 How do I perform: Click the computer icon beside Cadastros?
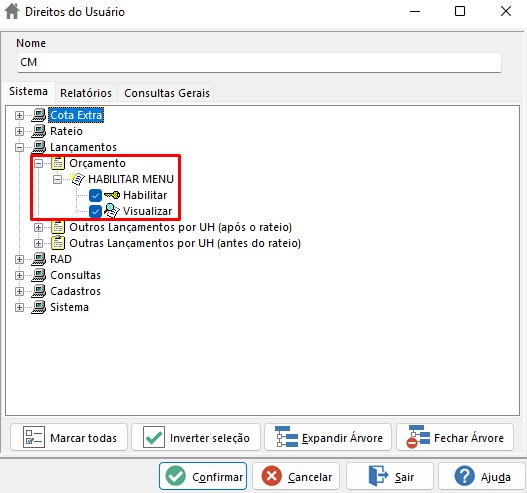coord(39,291)
